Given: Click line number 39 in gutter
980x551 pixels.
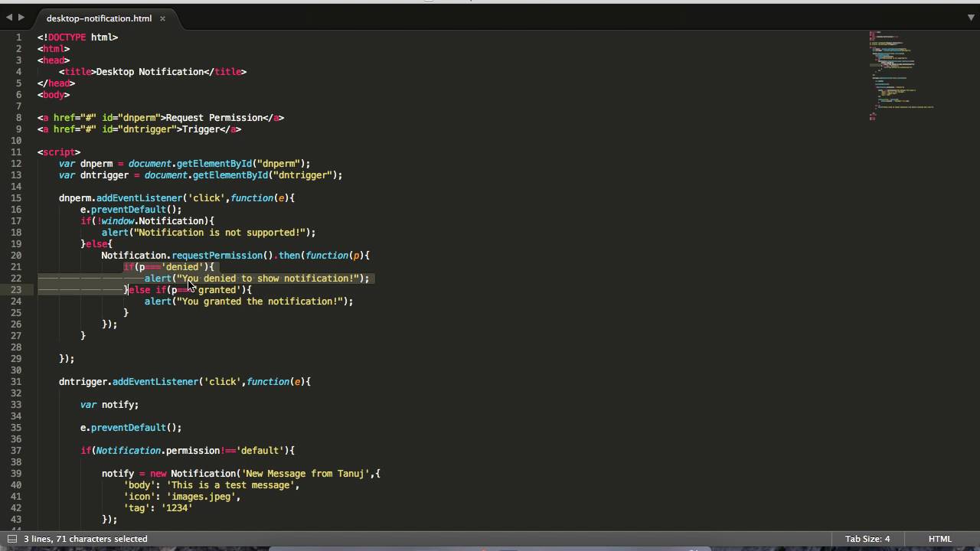Looking at the screenshot, I should pos(16,474).
